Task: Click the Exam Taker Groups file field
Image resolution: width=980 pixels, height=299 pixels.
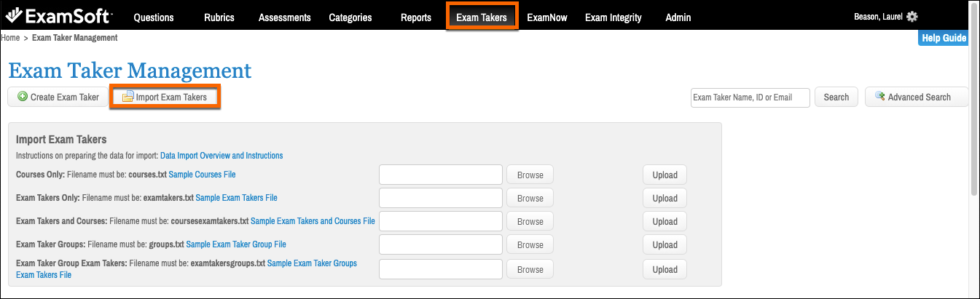Action: tap(441, 244)
